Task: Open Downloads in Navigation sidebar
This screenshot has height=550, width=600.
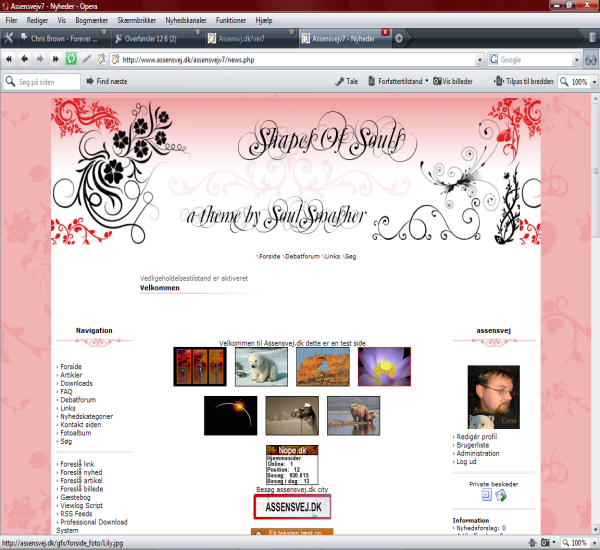Action: 77,383
